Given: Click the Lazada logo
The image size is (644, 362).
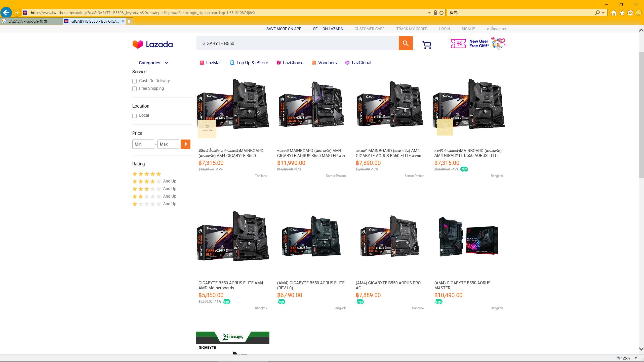Looking at the screenshot, I should click(x=152, y=44).
